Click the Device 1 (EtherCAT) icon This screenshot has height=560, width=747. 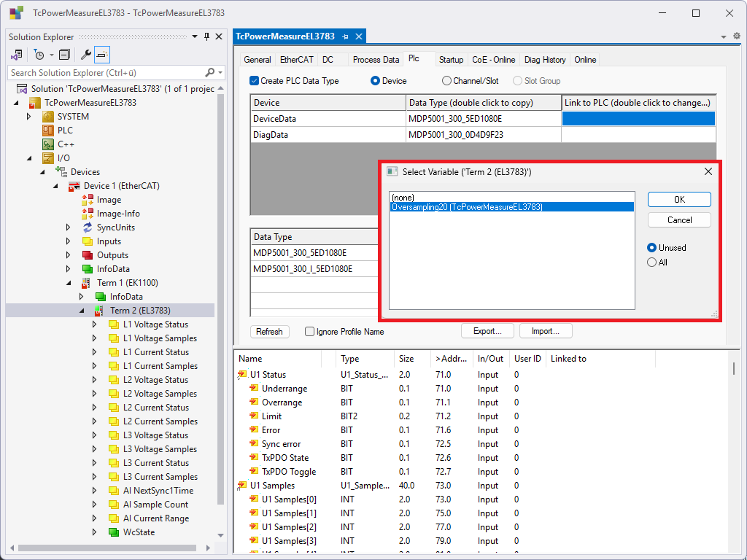[x=74, y=186]
